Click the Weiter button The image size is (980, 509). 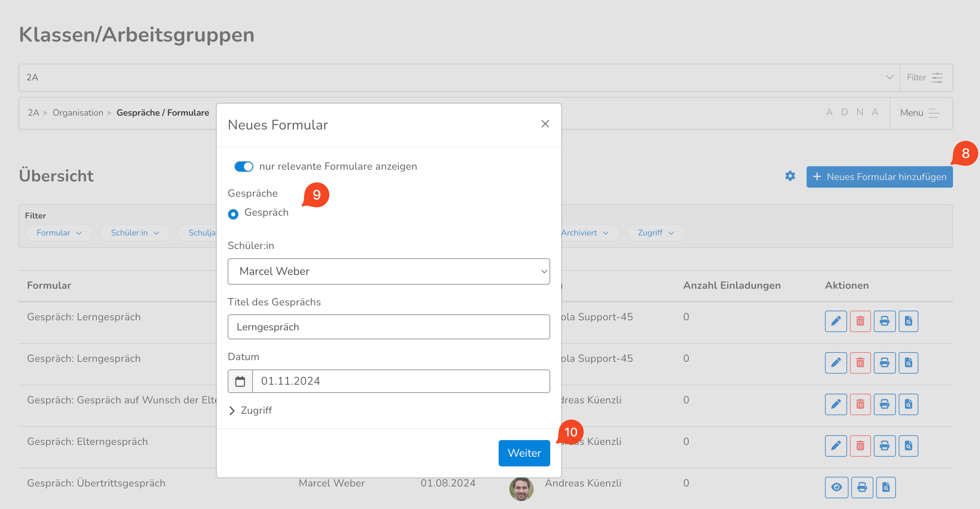524,453
